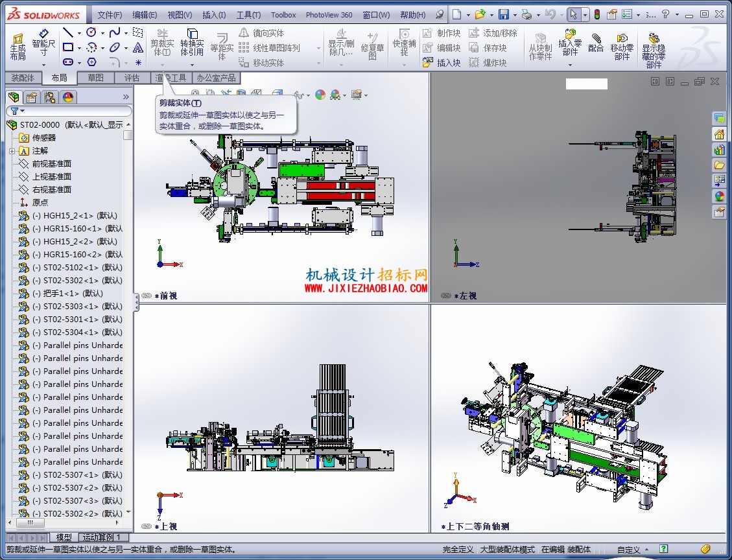Screen dimensions: 732x560
Task: Open the 工具(T) menu
Action: 248,15
